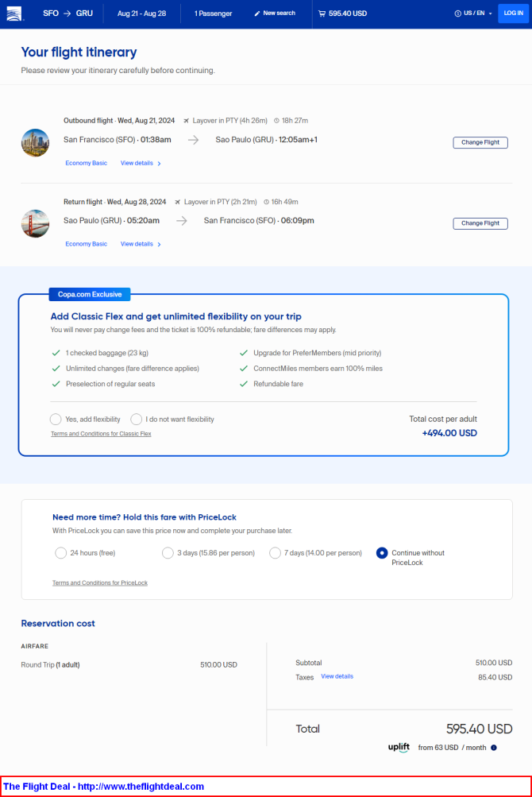Click the currency icon beside US / EN

[x=457, y=14]
